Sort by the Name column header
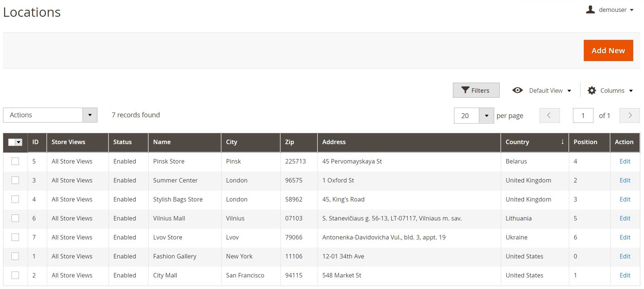 tap(185, 142)
